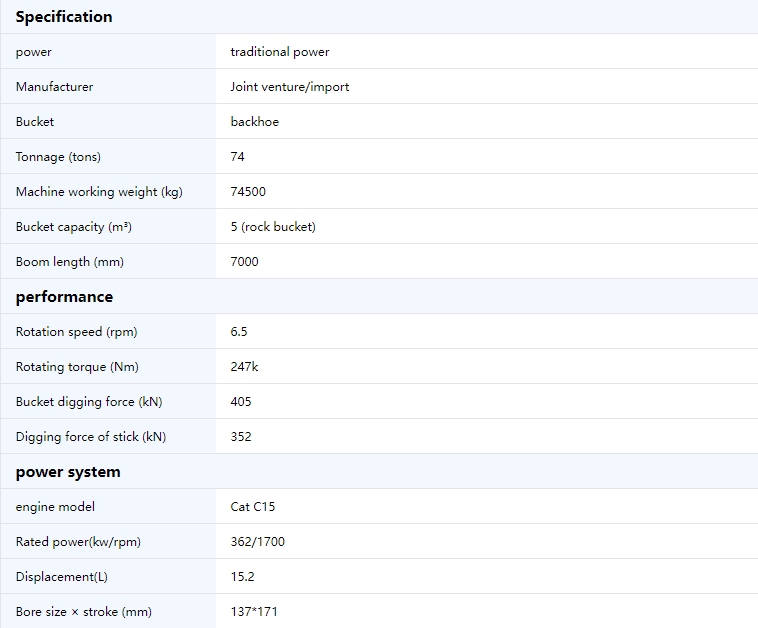Select the Bucket digging force value 405
This screenshot has height=628, width=758.
tap(241, 402)
